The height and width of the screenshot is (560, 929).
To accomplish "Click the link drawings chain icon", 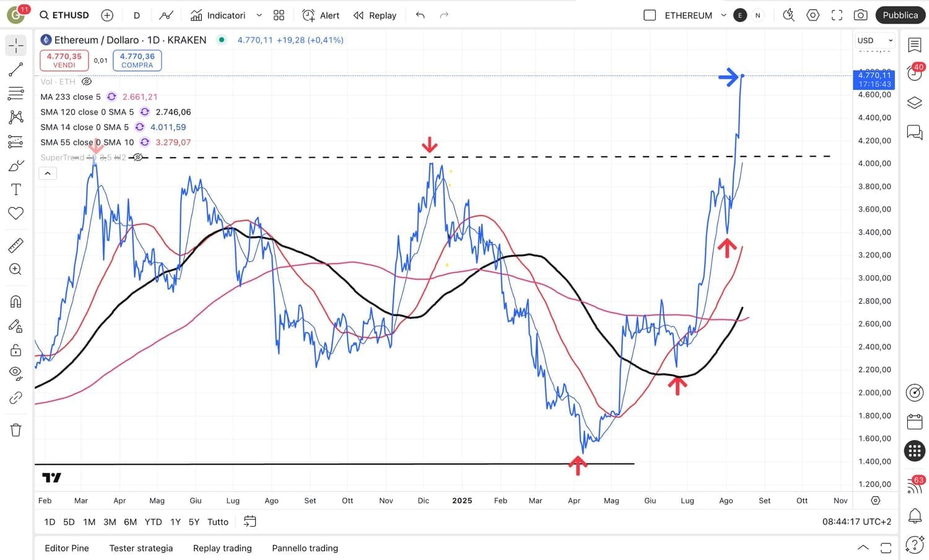I will click(x=16, y=398).
